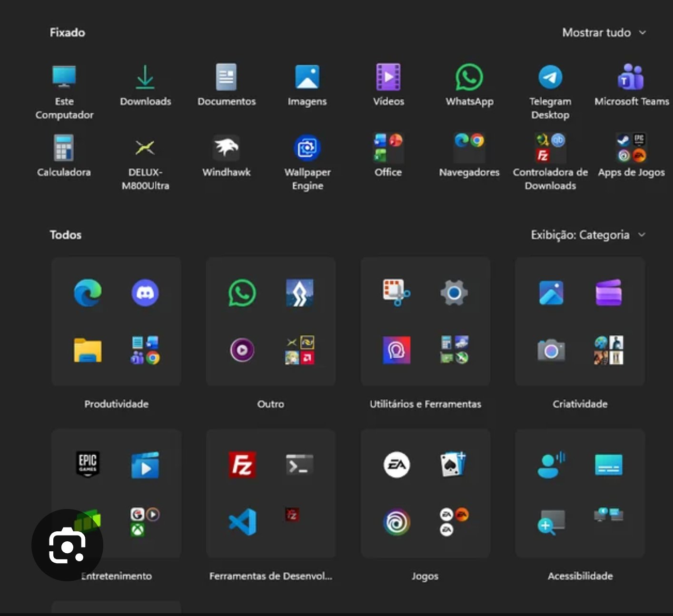The image size is (673, 616).
Task: Open Terminal in Ferramentas de Desenvolvimento
Action: click(299, 465)
